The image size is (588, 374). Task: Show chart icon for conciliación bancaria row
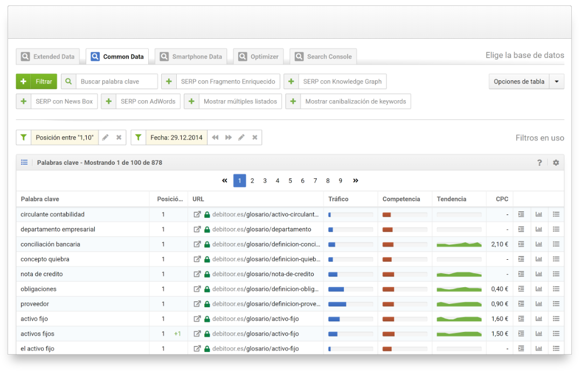538,244
